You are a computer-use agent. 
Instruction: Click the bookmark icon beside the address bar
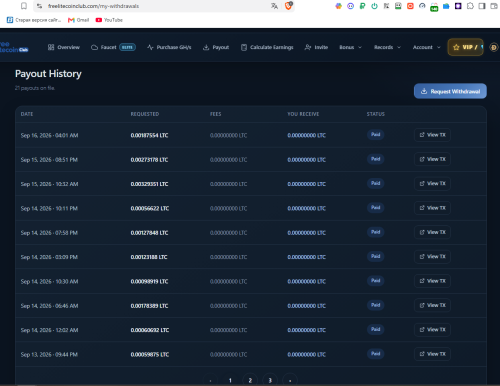tap(24, 6)
